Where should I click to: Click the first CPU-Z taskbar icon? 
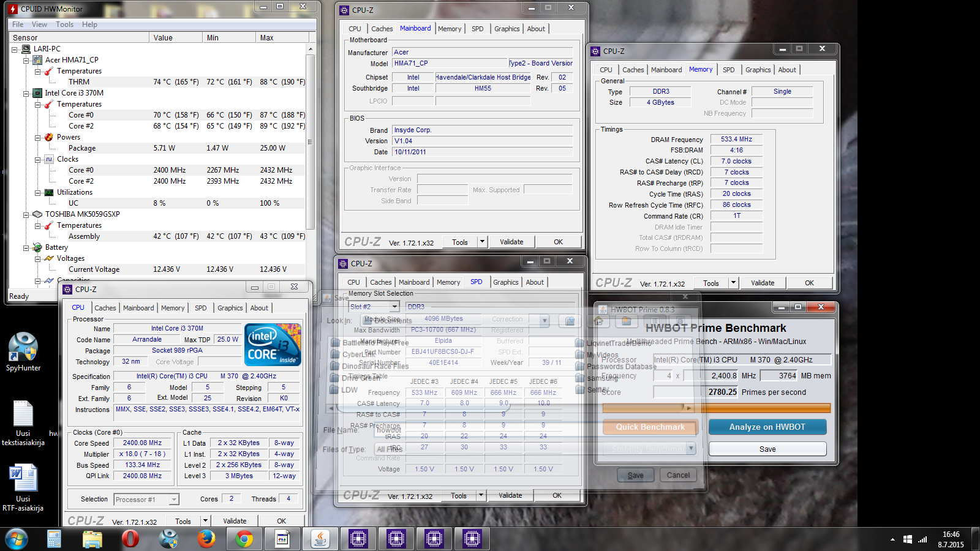point(358,539)
